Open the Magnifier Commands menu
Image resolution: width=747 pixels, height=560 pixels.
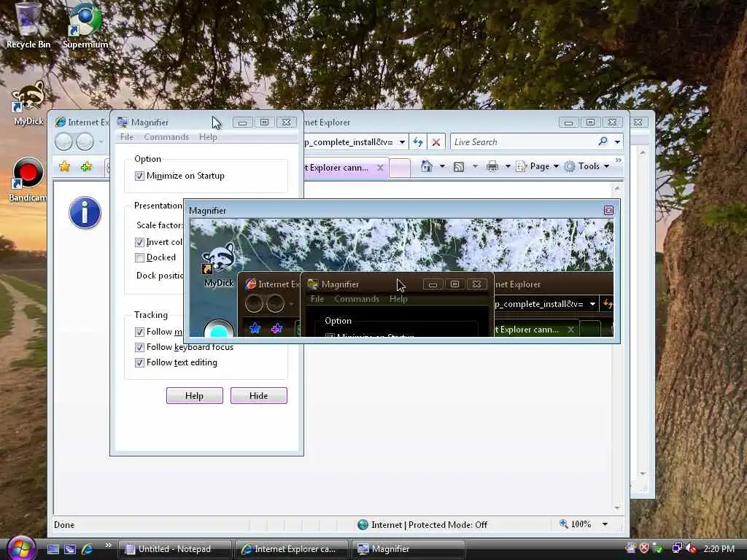pos(166,137)
